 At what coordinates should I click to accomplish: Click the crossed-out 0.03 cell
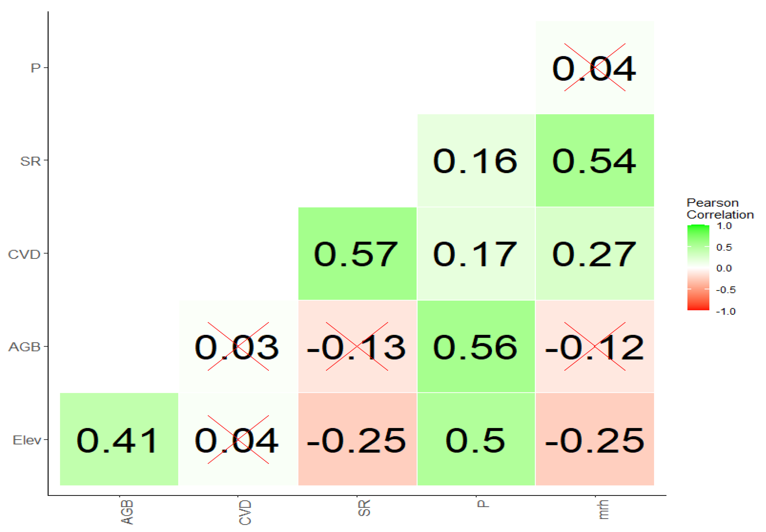238,347
